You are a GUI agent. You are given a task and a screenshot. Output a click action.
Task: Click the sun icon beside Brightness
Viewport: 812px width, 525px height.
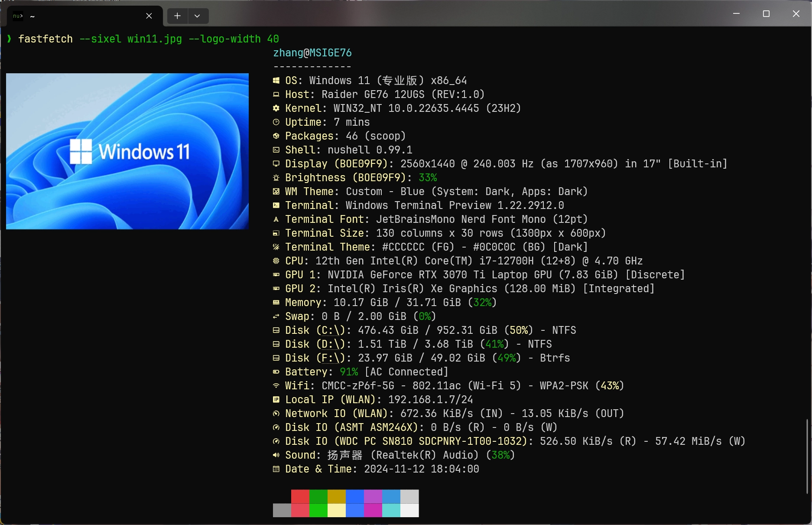click(x=276, y=178)
